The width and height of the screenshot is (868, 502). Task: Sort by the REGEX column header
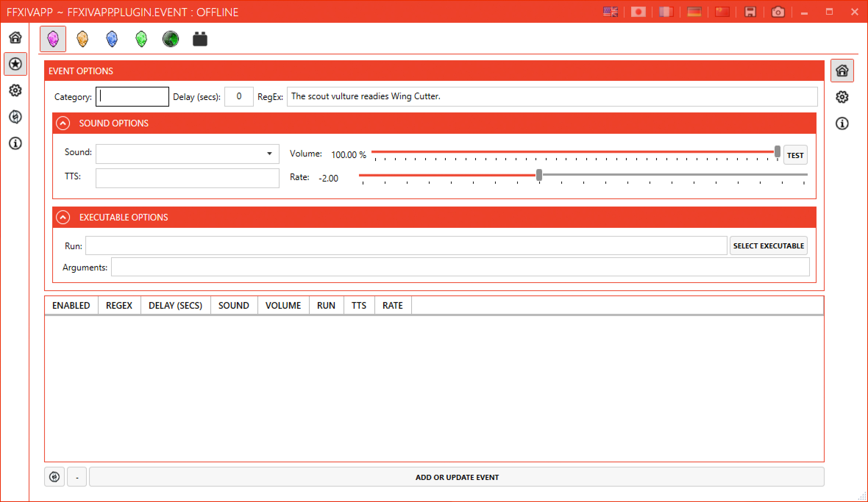tap(119, 305)
